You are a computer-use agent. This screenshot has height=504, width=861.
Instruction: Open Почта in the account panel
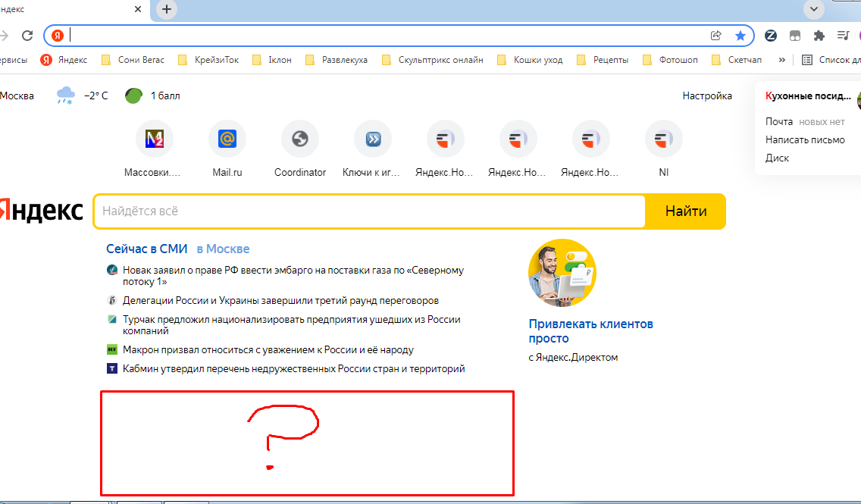778,121
